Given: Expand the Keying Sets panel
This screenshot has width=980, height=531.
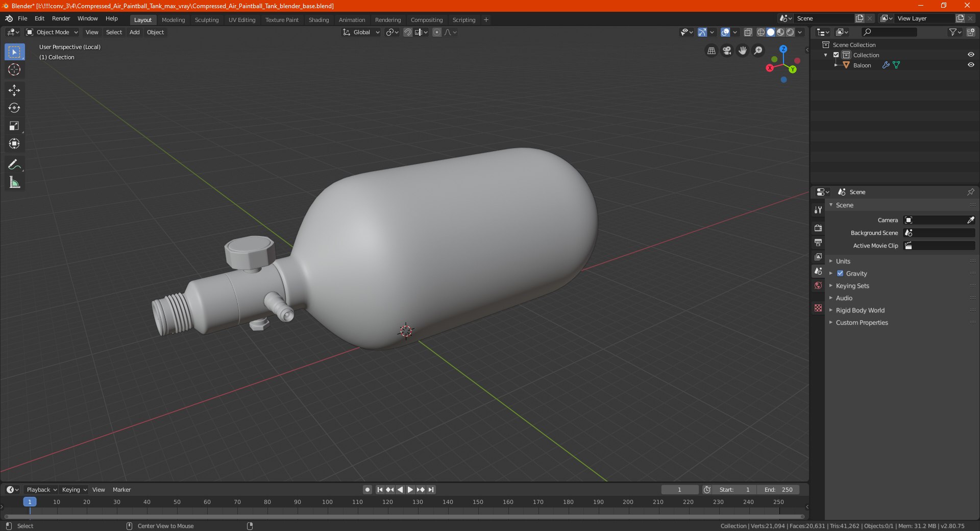Looking at the screenshot, I should pyautogui.click(x=852, y=285).
